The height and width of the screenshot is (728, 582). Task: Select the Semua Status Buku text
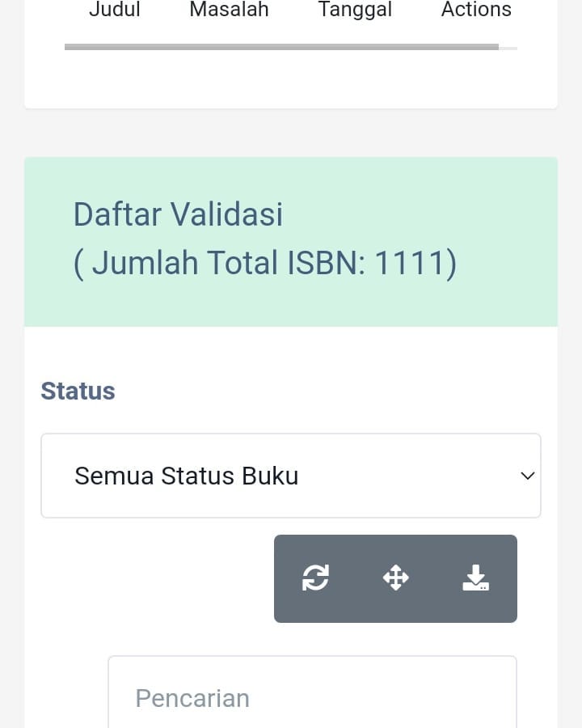(x=186, y=476)
